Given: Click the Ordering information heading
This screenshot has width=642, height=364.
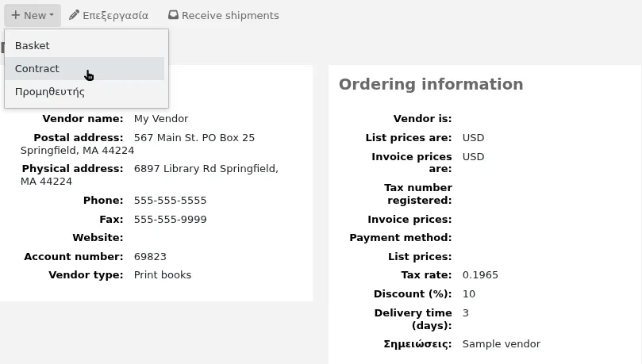Looking at the screenshot, I should coord(431,84).
